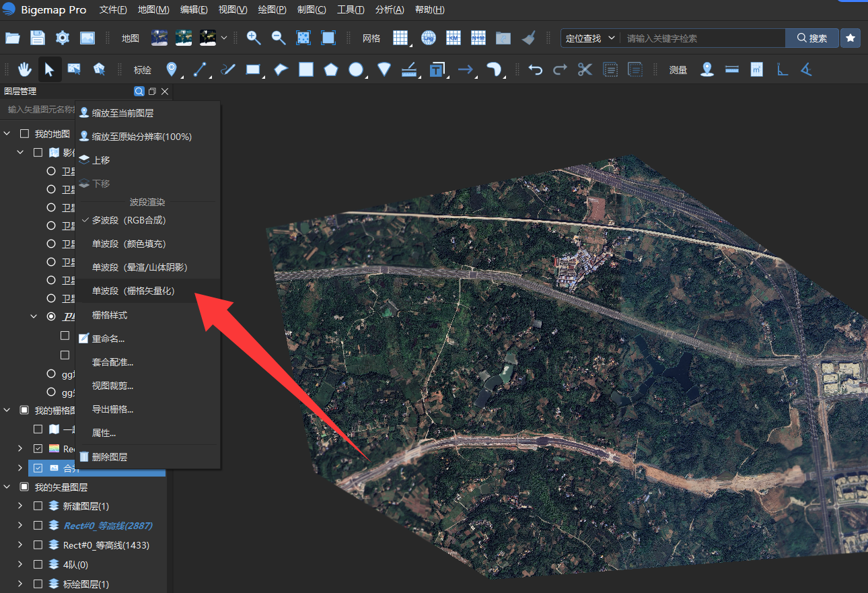Collapse the 我的矢量图层 group
This screenshot has height=593, width=868.
tap(7, 487)
